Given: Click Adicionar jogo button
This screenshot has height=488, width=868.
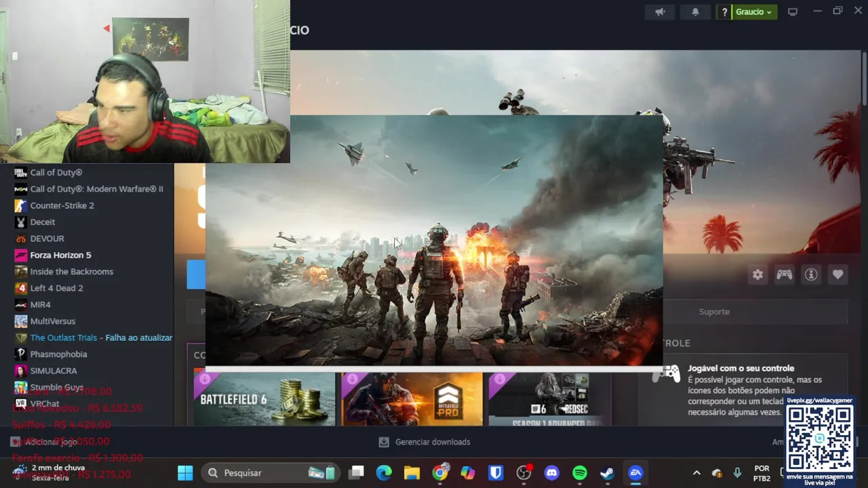Looking at the screenshot, I should [x=44, y=442].
